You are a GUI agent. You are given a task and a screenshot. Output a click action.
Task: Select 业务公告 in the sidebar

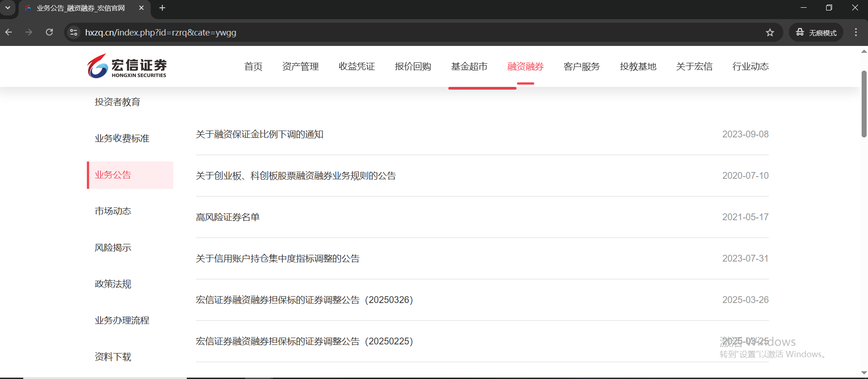coord(130,175)
